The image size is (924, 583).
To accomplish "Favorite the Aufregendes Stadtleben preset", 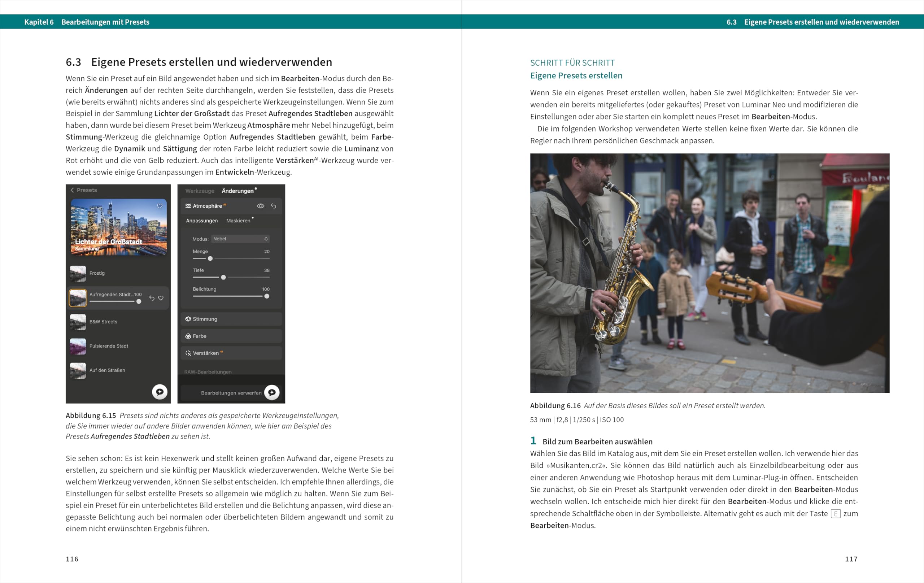I will coord(161,298).
